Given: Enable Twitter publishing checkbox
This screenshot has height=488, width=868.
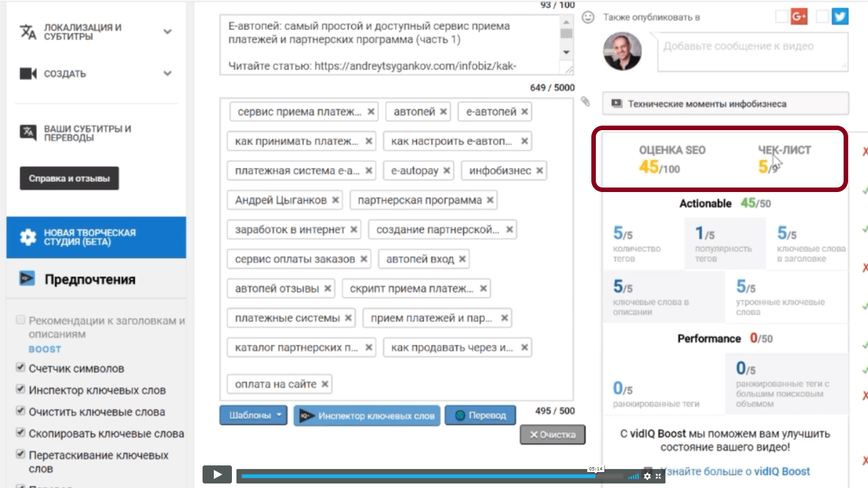Looking at the screenshot, I should click(822, 17).
